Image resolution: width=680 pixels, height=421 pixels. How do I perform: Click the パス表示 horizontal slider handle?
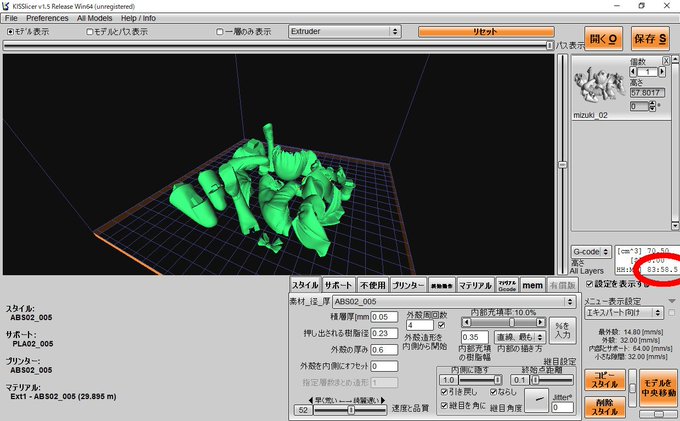[x=549, y=45]
